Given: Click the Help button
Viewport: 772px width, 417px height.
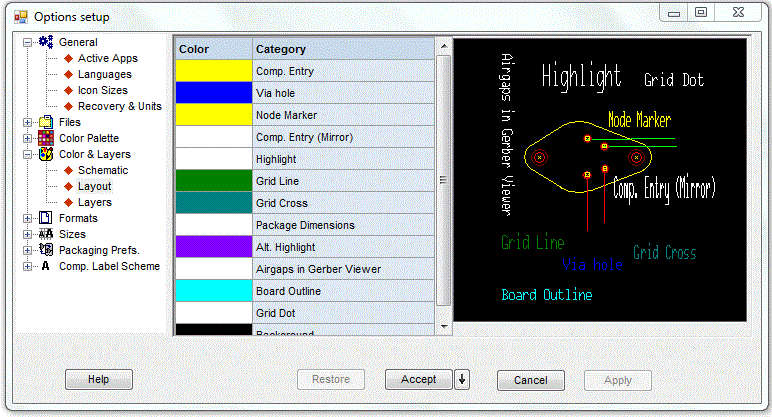Looking at the screenshot, I should point(99,379).
